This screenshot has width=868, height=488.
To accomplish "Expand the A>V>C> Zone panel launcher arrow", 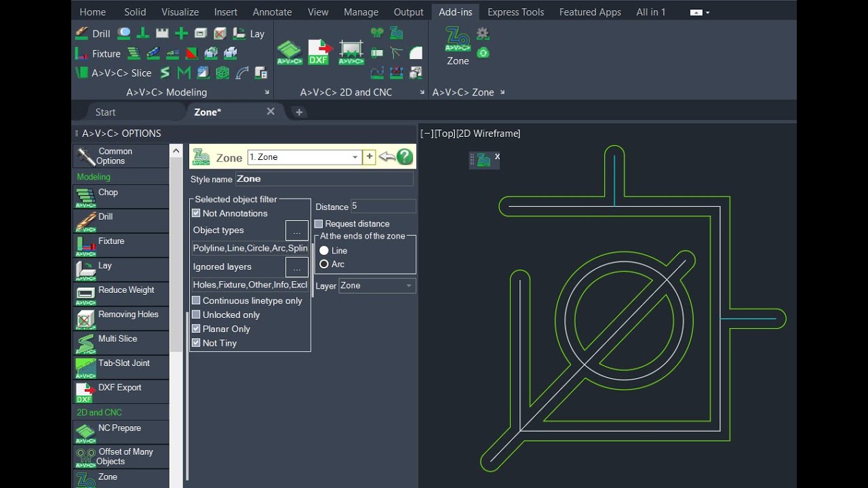I will tap(502, 92).
